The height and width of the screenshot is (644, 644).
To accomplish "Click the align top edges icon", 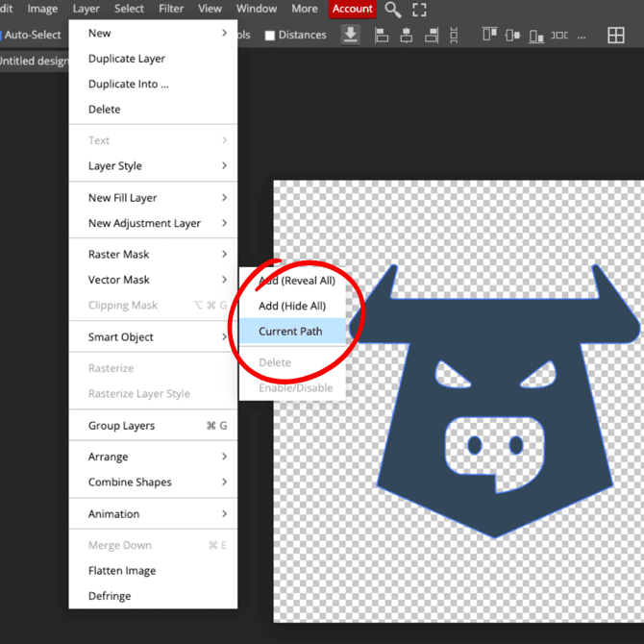I will pyautogui.click(x=489, y=36).
